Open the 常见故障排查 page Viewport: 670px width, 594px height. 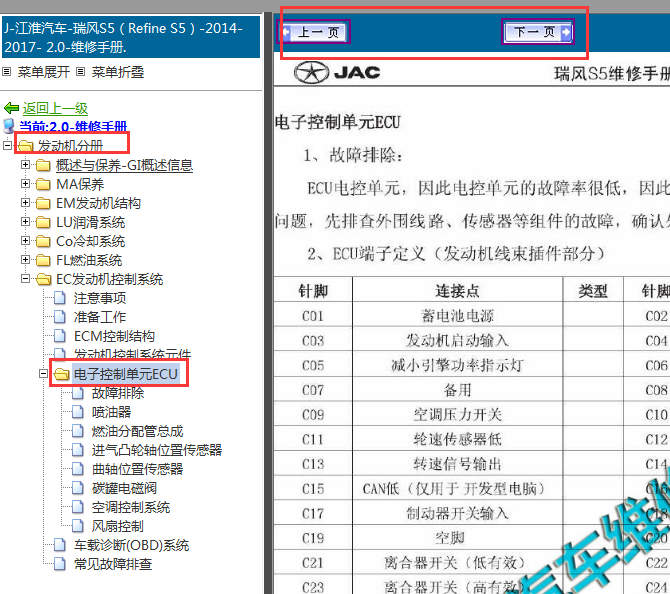point(113,564)
